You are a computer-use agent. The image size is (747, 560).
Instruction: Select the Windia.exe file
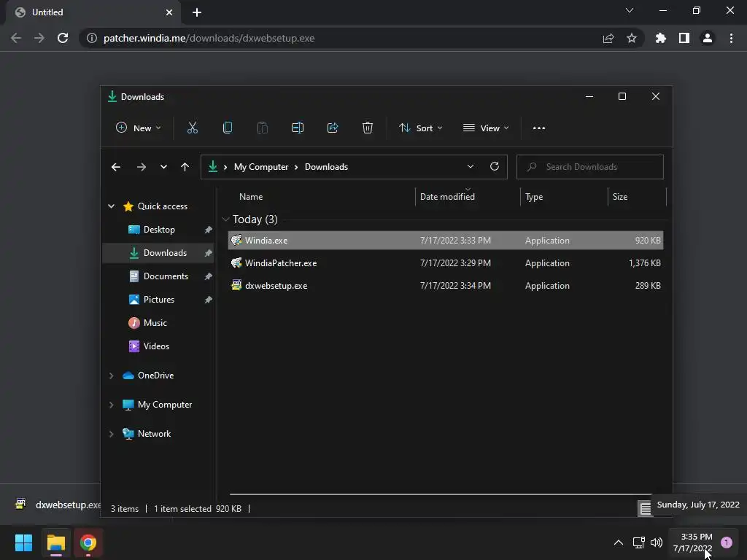coord(446,241)
